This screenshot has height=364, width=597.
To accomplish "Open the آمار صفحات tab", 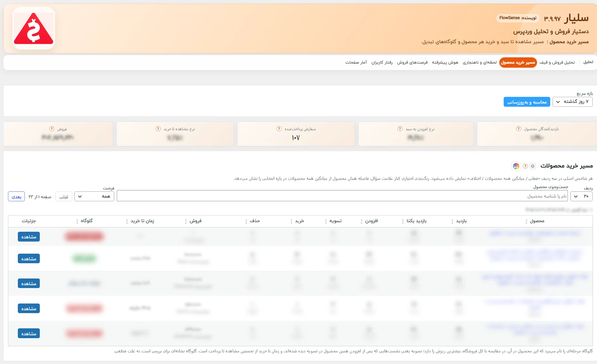I will [x=356, y=62].
